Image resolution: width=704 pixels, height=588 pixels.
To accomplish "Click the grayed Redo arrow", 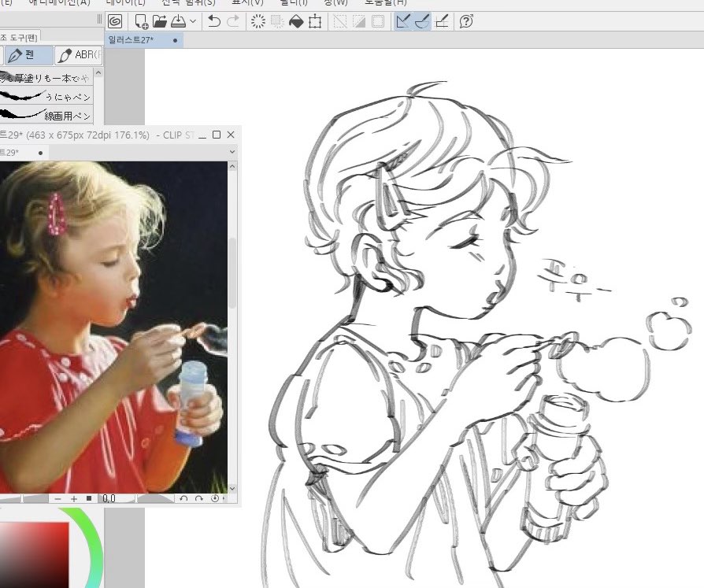I will pyautogui.click(x=233, y=21).
